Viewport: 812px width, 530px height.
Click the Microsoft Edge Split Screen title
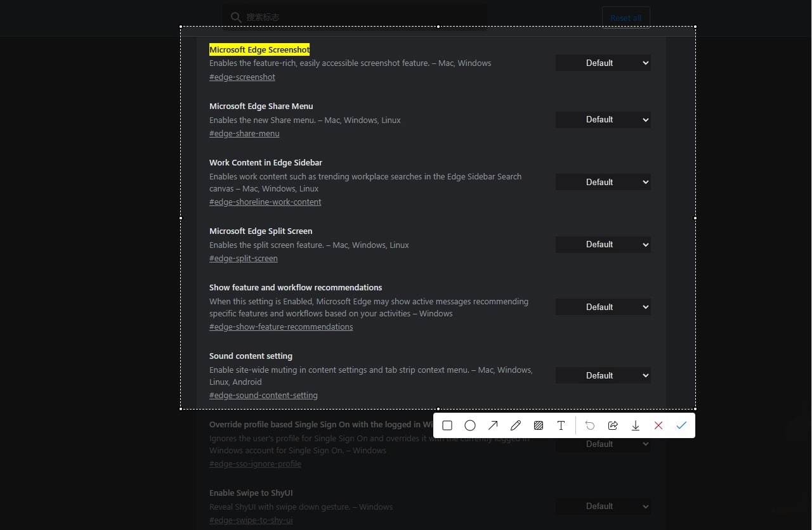(x=261, y=231)
